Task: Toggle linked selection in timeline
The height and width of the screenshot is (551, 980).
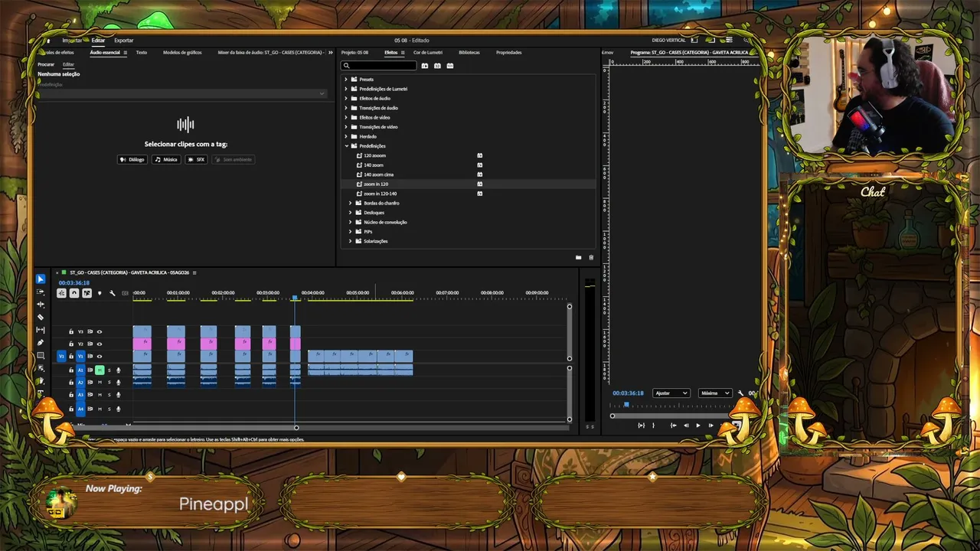Action: [x=87, y=293]
